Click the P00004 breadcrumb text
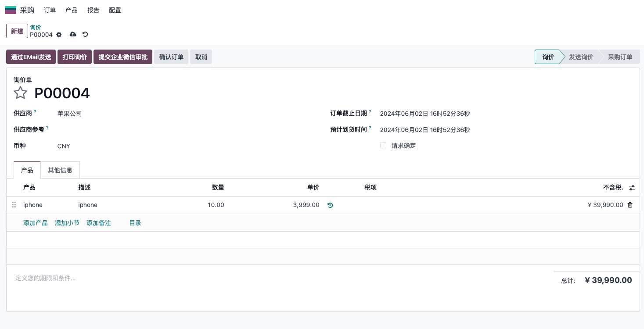Screen dimensions: 644x329 click(x=41, y=35)
